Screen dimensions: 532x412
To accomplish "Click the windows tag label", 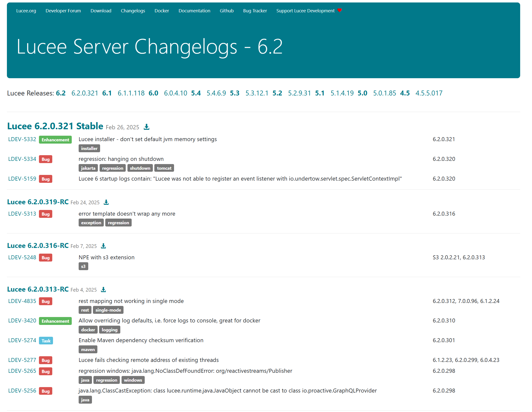I will point(133,380).
